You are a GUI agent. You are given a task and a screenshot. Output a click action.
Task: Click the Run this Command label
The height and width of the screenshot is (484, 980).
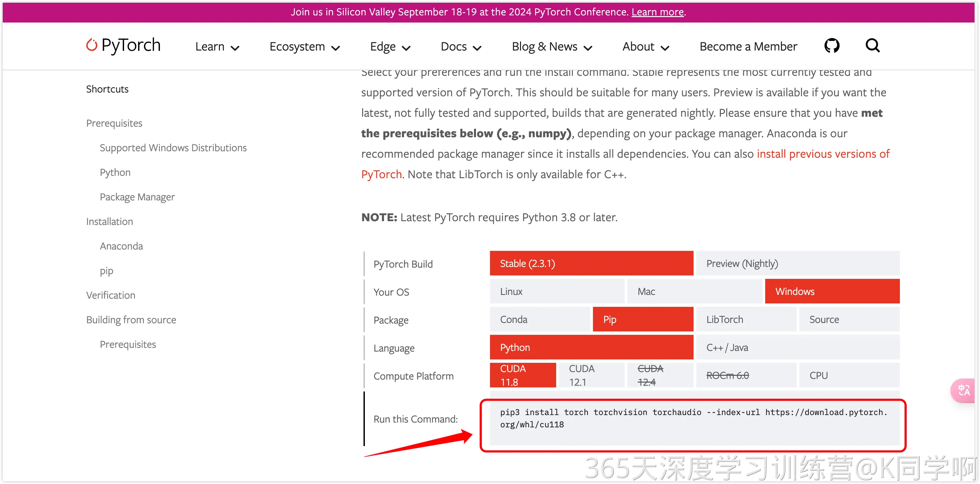[x=415, y=419]
